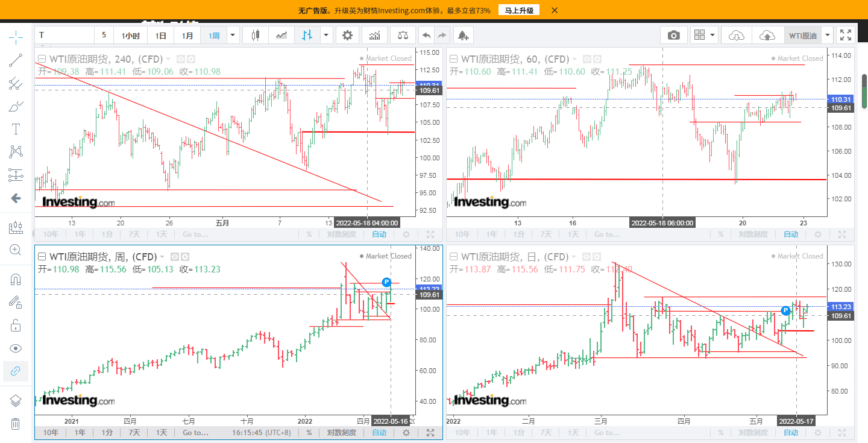
Task: Open the compare symbols scales icon
Action: 402,36
